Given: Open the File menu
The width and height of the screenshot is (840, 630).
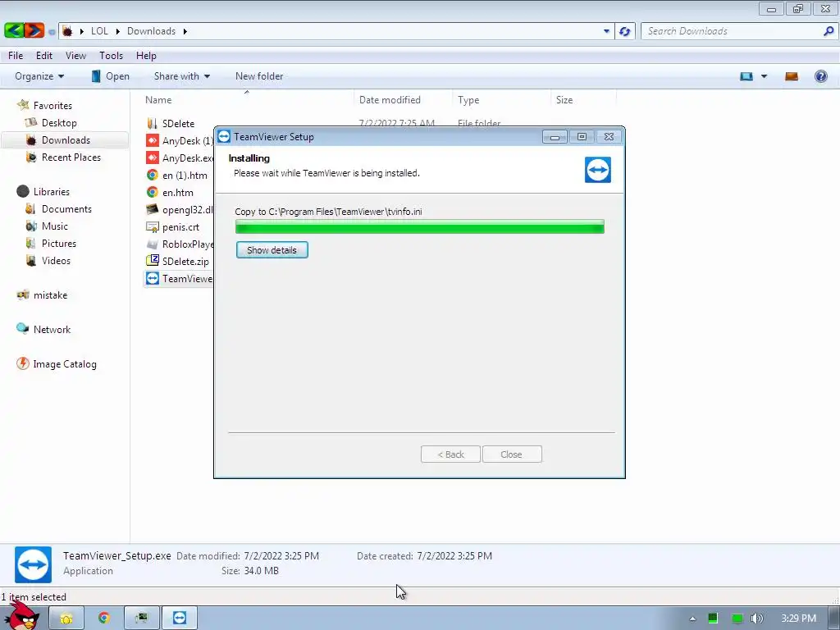Looking at the screenshot, I should (x=16, y=55).
